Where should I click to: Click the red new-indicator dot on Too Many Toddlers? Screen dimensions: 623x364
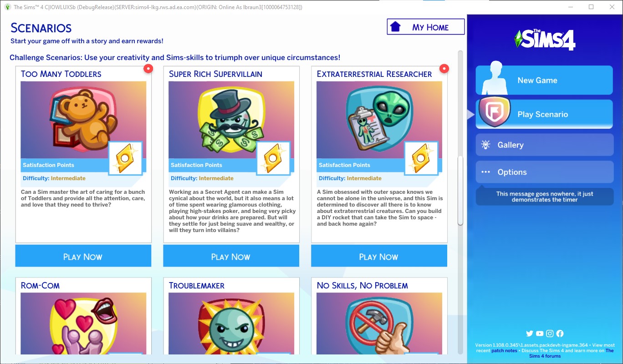click(148, 69)
